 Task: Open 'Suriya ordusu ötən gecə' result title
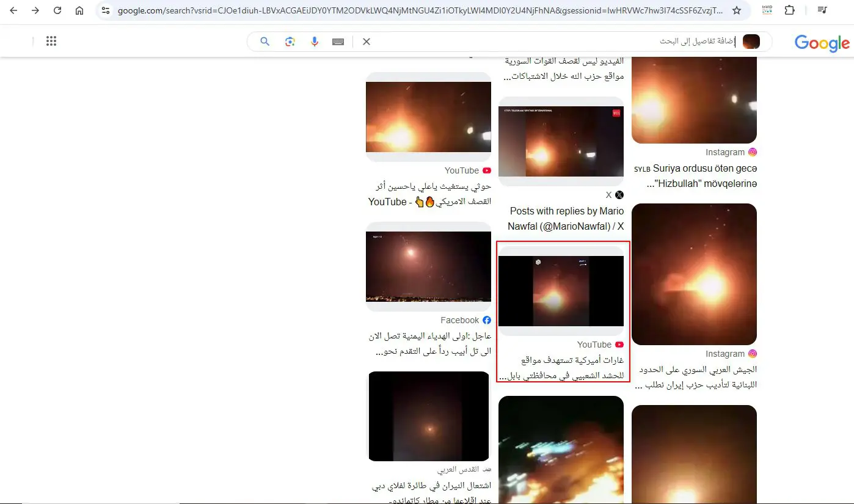[x=695, y=176]
